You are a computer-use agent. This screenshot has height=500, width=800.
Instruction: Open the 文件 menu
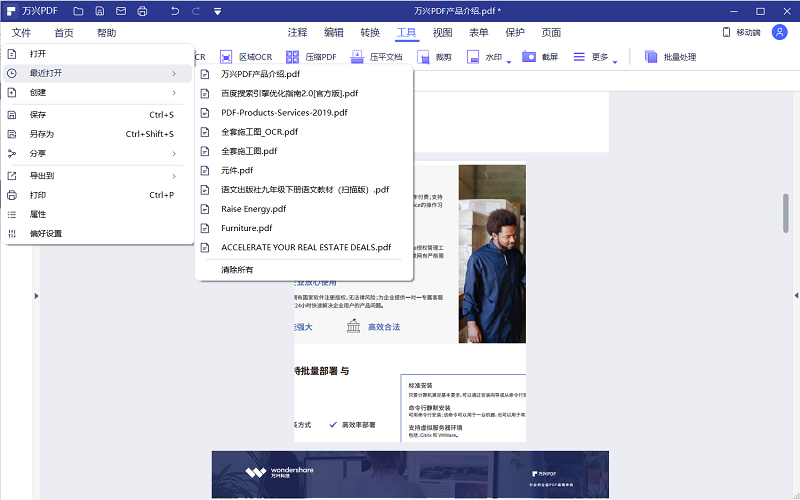pyautogui.click(x=21, y=33)
